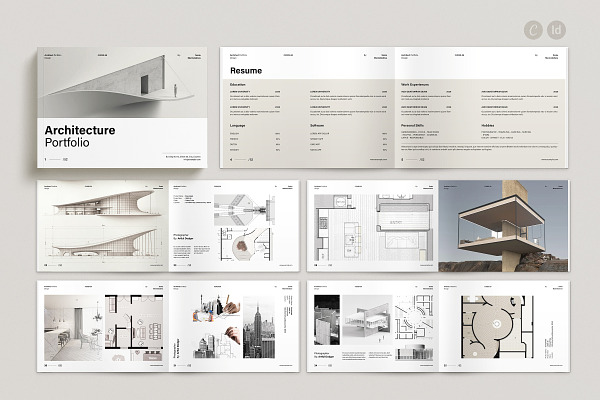The image size is (600, 400).
Task: Open the dark architectural model photo
Action: point(328,322)
